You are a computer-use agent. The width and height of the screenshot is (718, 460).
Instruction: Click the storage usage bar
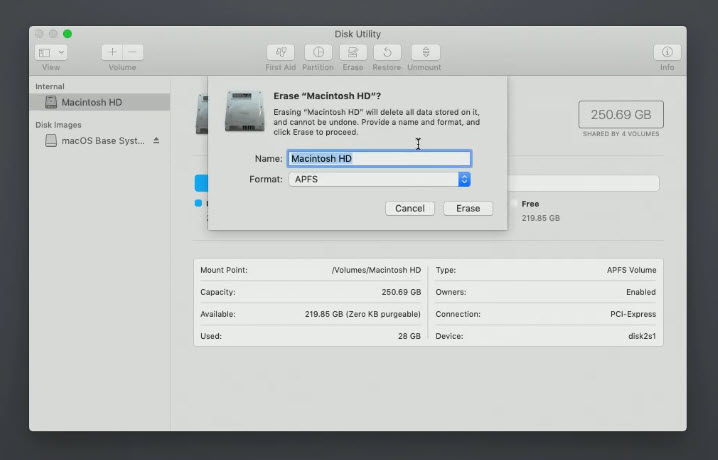(x=427, y=183)
